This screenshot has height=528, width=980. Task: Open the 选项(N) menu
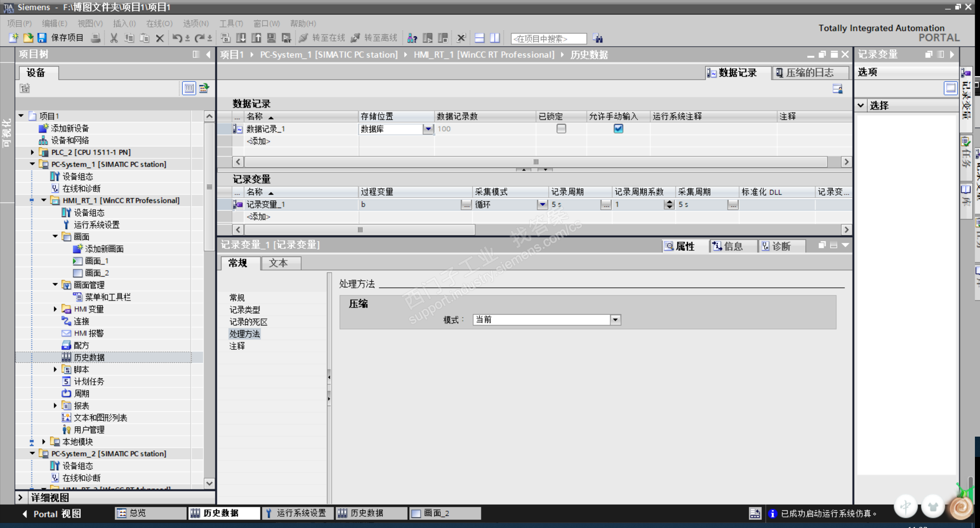click(x=196, y=23)
